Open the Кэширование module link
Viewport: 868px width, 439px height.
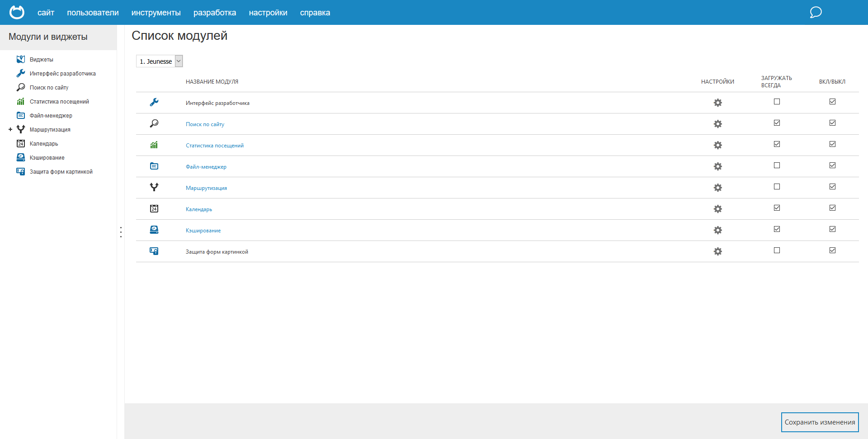coord(203,231)
